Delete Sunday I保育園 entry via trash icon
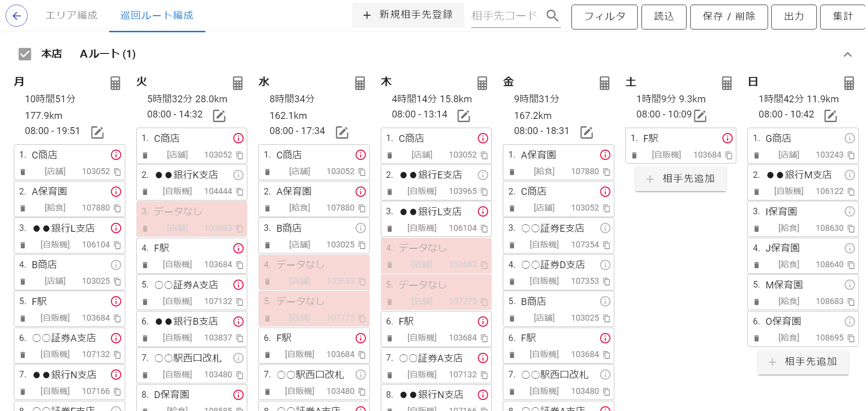Viewport: 868px width, 411px height. 756,229
